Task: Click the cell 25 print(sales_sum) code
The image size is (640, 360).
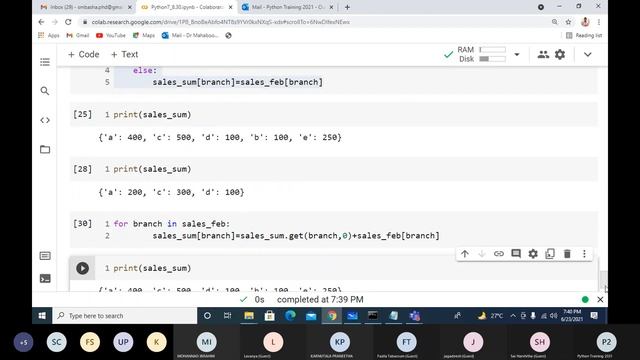Action: pos(152,115)
